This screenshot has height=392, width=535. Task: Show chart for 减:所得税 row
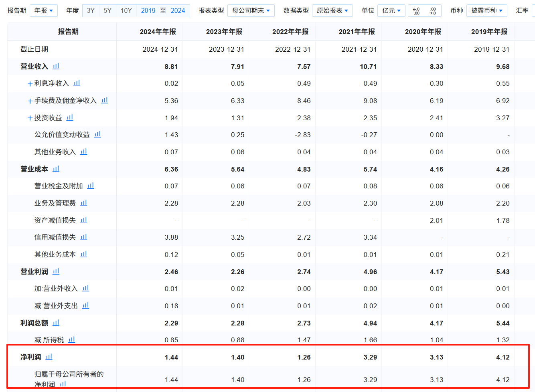click(72, 339)
